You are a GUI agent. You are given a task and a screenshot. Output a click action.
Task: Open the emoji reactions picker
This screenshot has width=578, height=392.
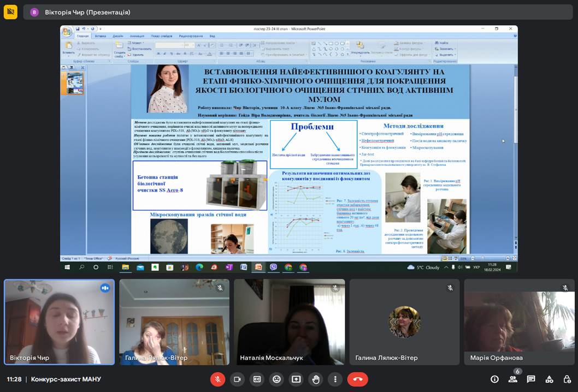coord(276,379)
